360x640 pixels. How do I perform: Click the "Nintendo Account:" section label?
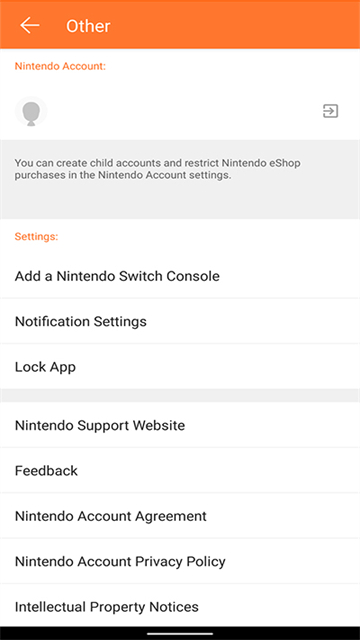60,67
